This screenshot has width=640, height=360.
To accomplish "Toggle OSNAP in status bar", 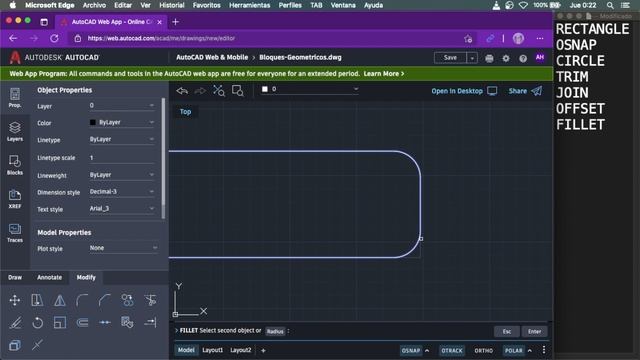I will tap(411, 351).
